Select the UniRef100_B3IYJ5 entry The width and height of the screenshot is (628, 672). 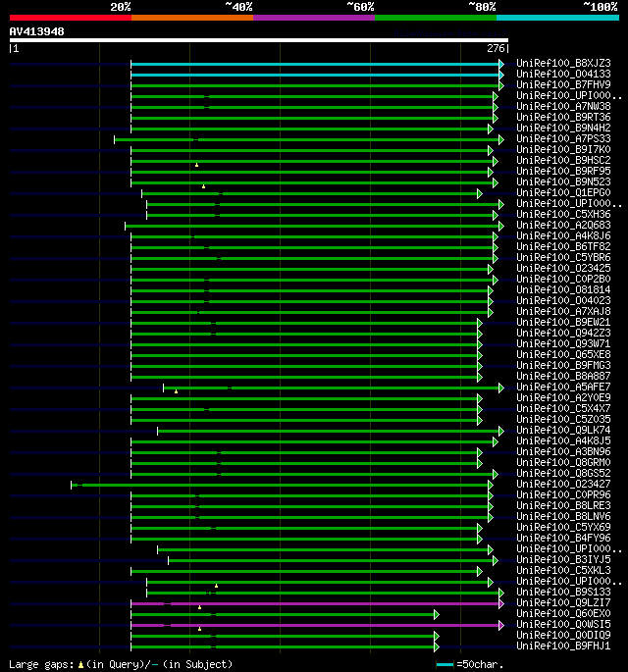pyautogui.click(x=563, y=559)
